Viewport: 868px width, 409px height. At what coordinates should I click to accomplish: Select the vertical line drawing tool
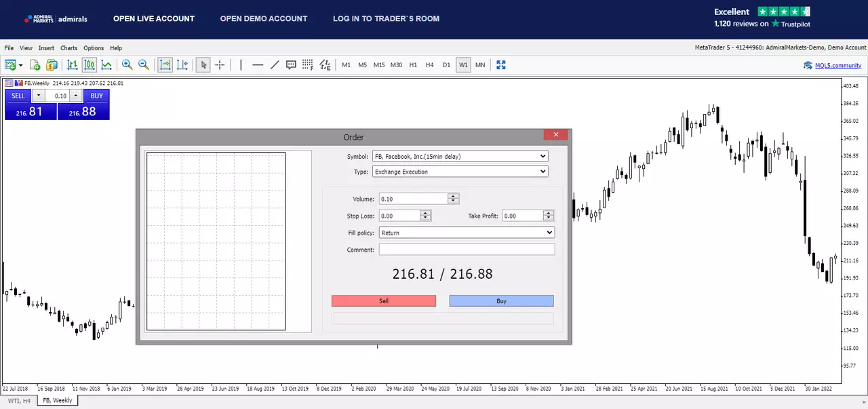coord(240,65)
